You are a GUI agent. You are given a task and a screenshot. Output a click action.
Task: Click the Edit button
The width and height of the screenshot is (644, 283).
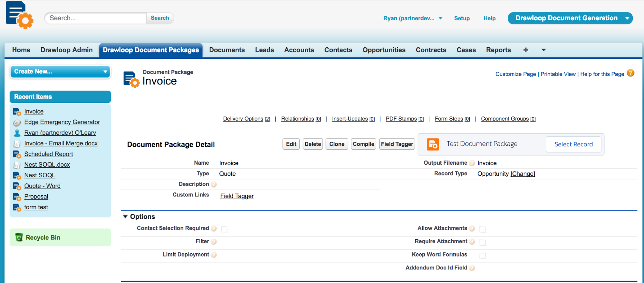(291, 144)
